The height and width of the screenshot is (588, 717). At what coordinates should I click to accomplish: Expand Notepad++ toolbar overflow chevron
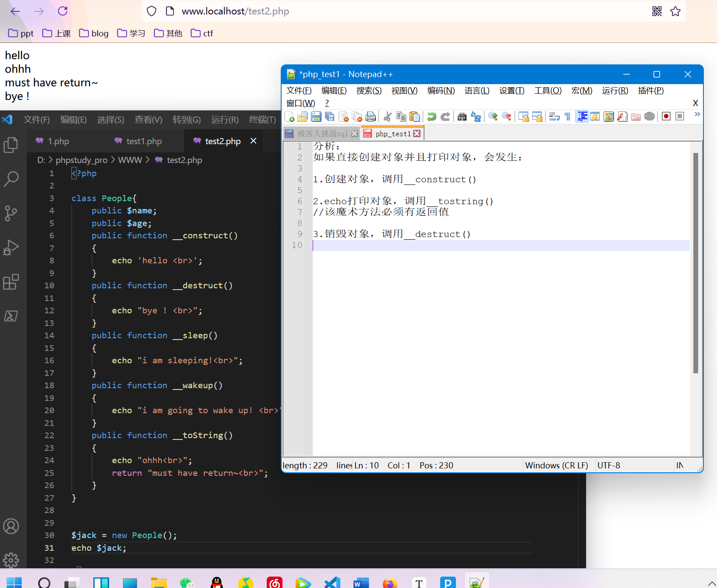point(697,114)
